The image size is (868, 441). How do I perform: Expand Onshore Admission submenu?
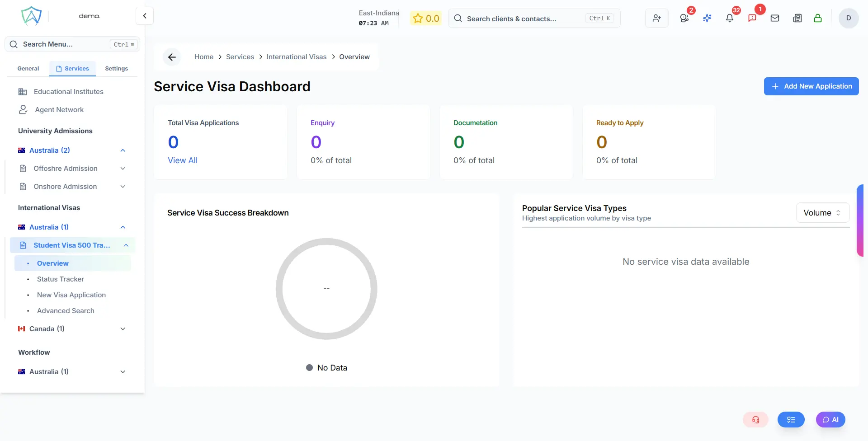pyautogui.click(x=123, y=187)
